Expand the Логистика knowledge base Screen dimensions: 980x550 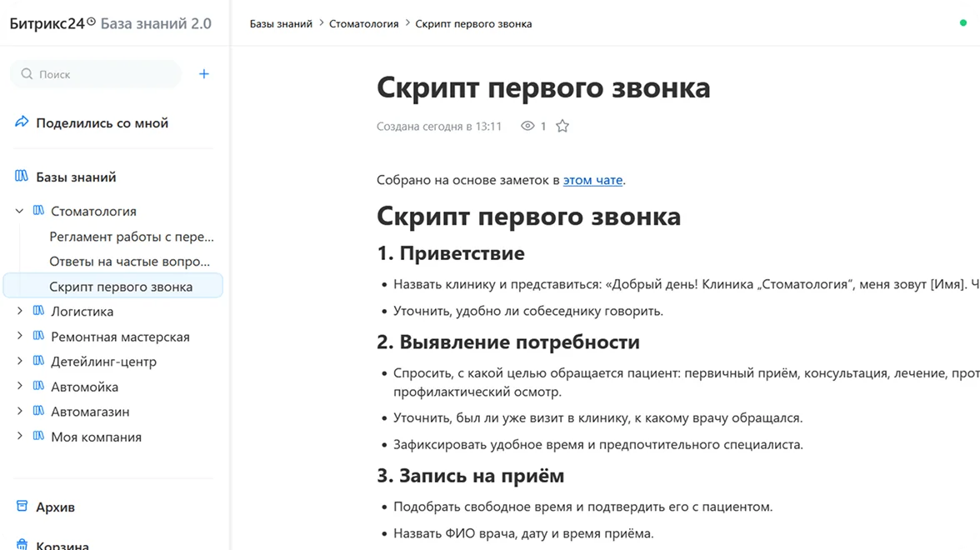point(19,311)
